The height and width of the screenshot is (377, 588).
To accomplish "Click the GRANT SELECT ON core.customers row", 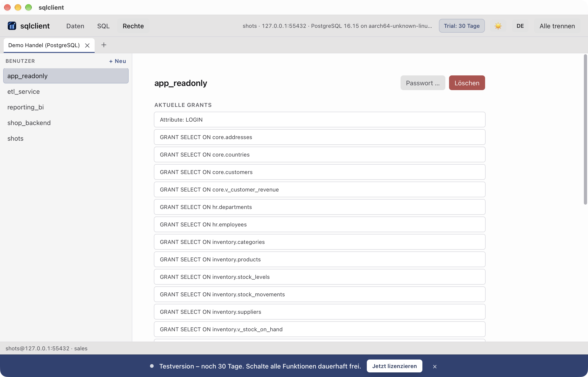I will click(319, 172).
